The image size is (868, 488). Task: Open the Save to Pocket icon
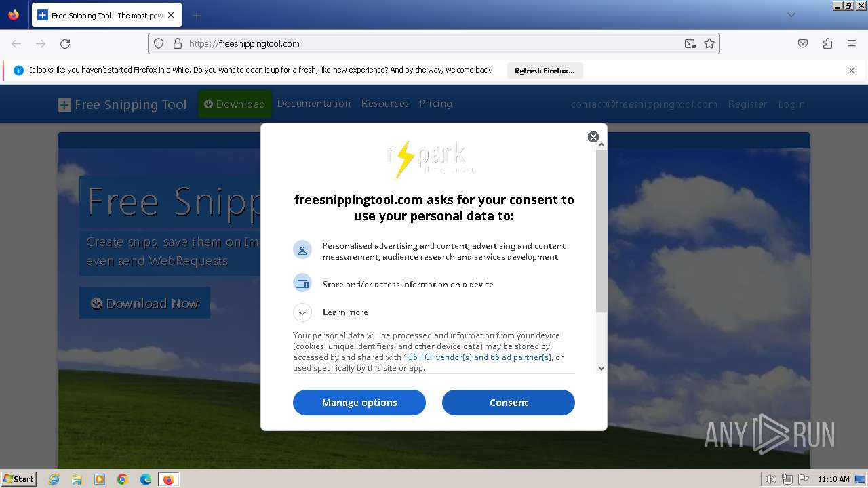coord(803,43)
